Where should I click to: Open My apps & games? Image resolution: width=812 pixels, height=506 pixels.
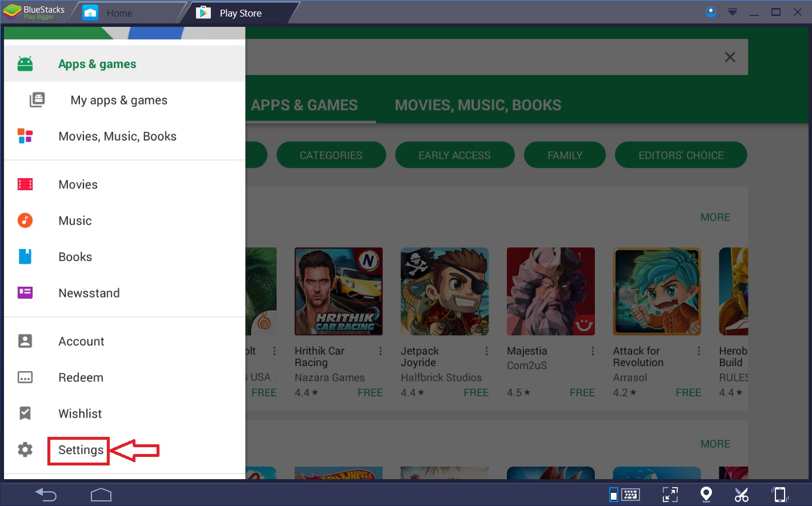click(x=125, y=100)
